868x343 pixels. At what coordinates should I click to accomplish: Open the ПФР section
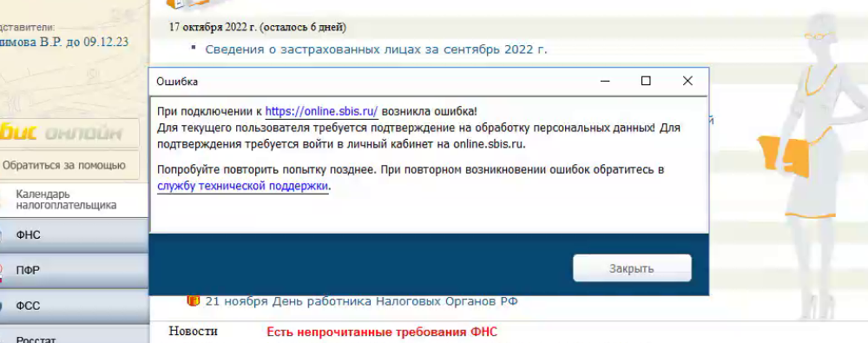click(74, 270)
